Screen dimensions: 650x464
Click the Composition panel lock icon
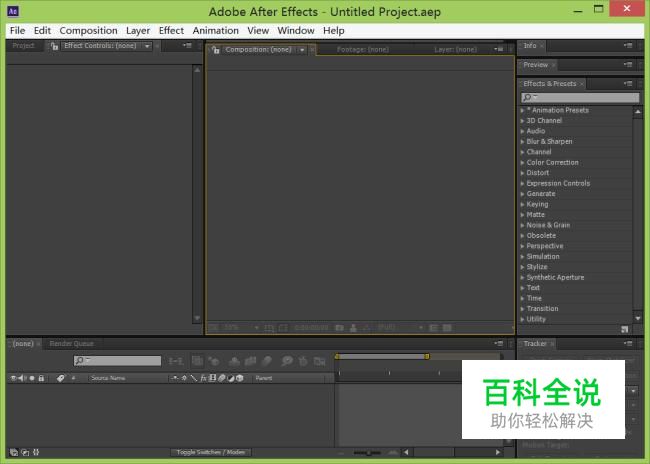[x=215, y=50]
